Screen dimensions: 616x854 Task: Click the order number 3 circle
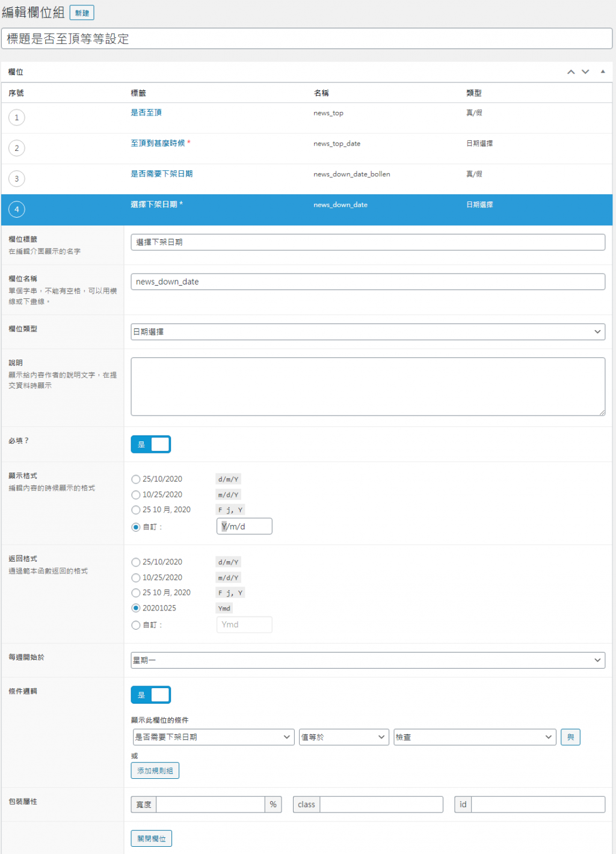click(17, 179)
